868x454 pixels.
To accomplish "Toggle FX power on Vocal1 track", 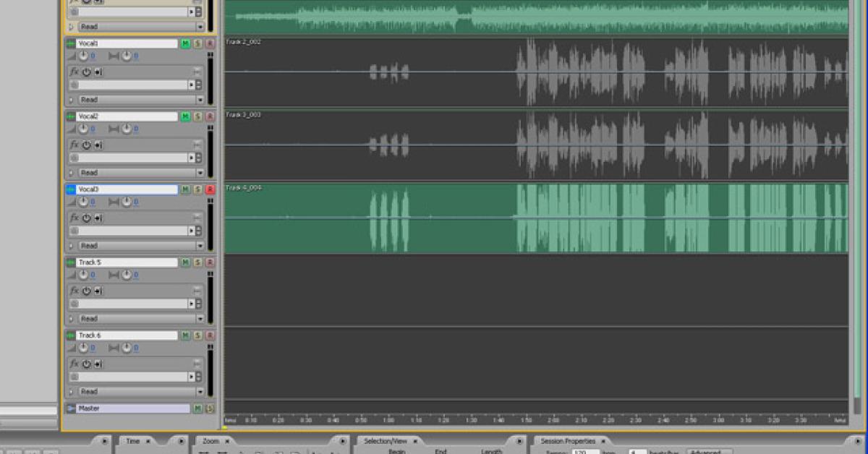I will [x=86, y=72].
